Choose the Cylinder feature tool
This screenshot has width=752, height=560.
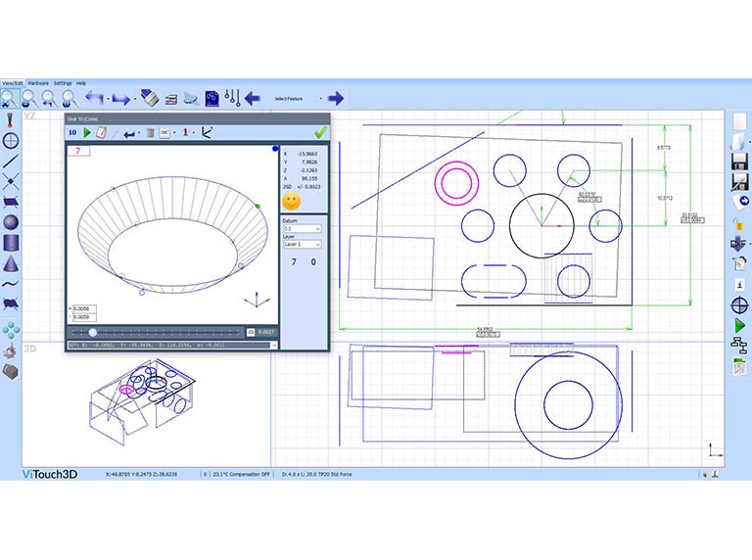coord(11,244)
